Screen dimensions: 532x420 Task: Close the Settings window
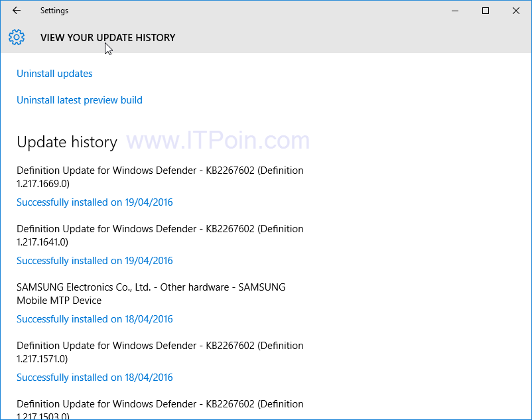[516, 11]
